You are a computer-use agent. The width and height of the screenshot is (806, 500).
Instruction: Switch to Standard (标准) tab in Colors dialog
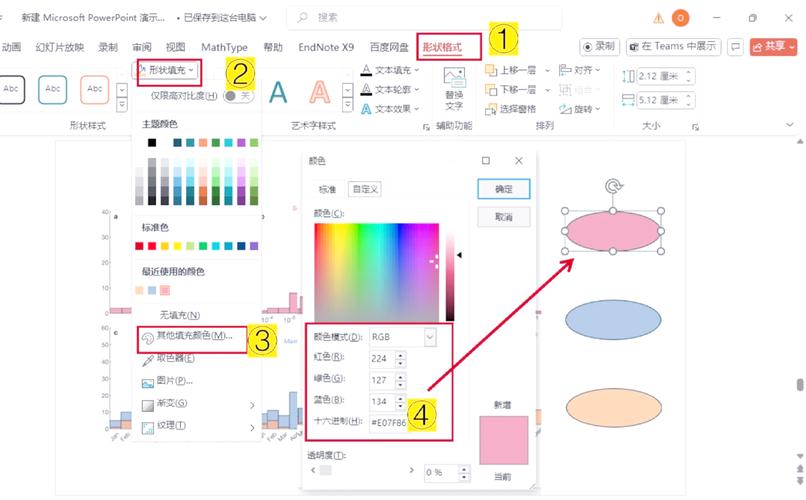(x=327, y=189)
